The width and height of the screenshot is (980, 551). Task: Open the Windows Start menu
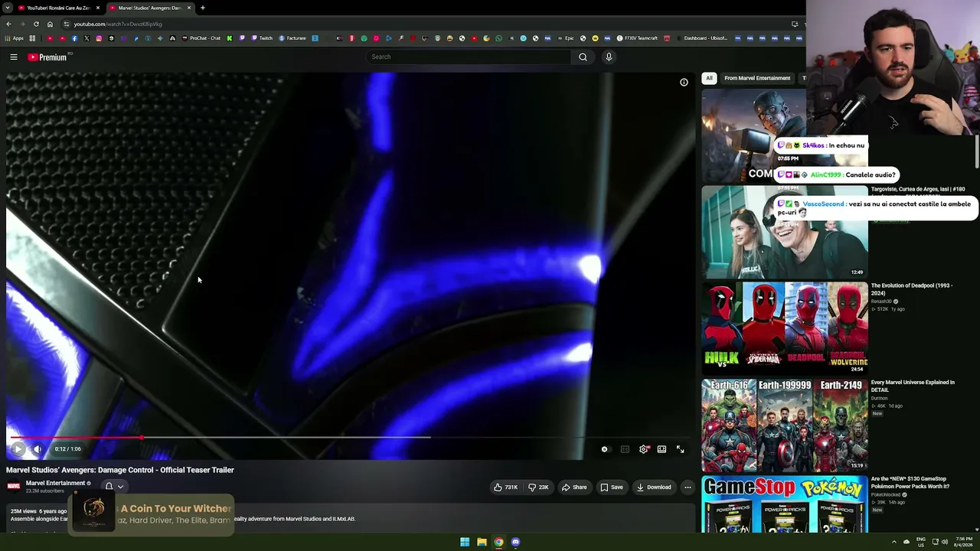(465, 542)
